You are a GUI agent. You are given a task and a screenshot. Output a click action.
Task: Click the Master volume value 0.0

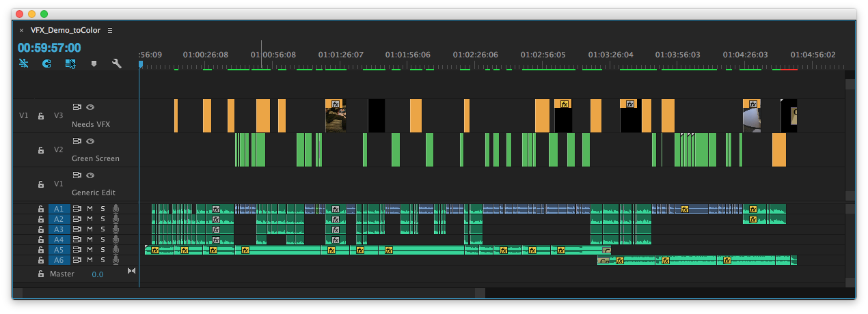(x=98, y=274)
